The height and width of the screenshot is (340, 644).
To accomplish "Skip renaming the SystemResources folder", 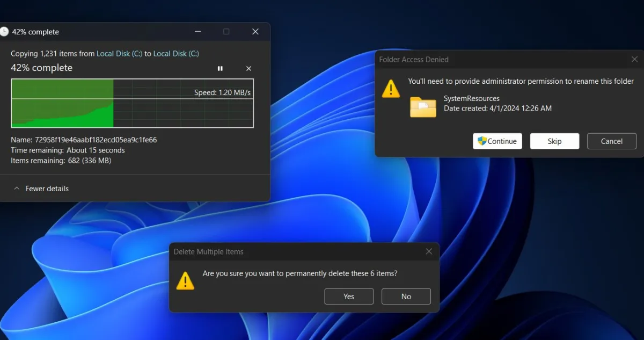I will coord(554,141).
